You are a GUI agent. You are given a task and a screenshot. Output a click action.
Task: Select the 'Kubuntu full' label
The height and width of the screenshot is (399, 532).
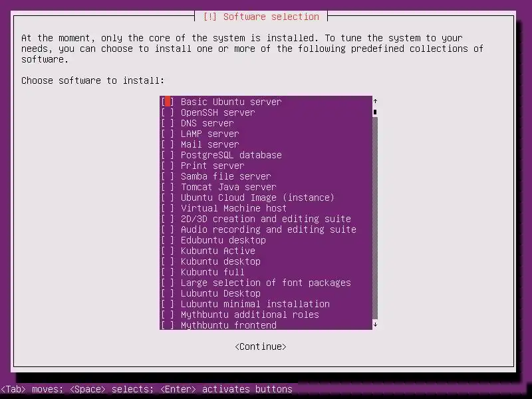click(x=212, y=272)
